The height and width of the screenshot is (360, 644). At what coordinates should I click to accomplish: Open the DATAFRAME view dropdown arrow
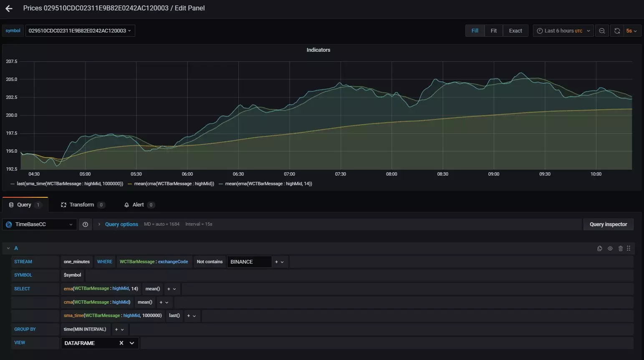click(132, 343)
